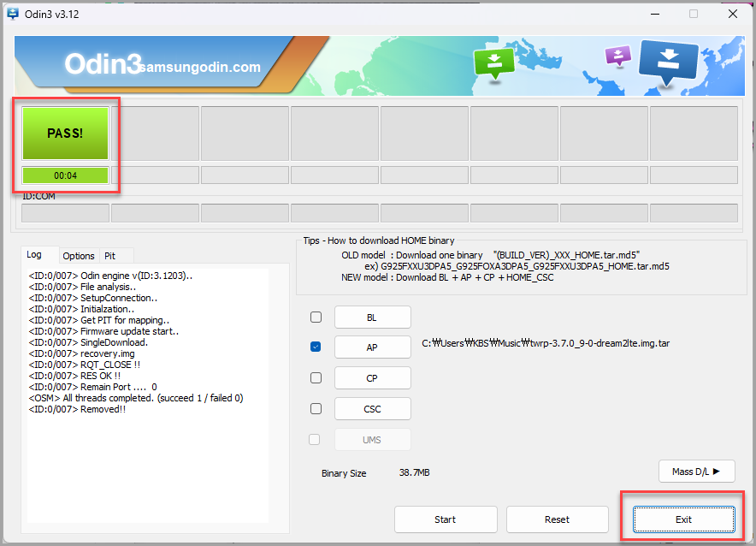The height and width of the screenshot is (546, 756).
Task: Click the Odin3 app icon in title bar
Action: [x=13, y=14]
